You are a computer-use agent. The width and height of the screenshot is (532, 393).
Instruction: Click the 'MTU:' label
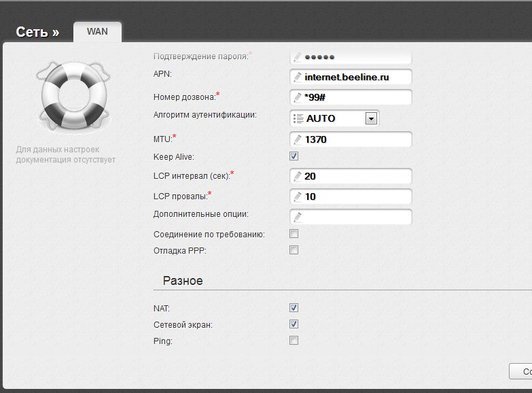click(163, 139)
